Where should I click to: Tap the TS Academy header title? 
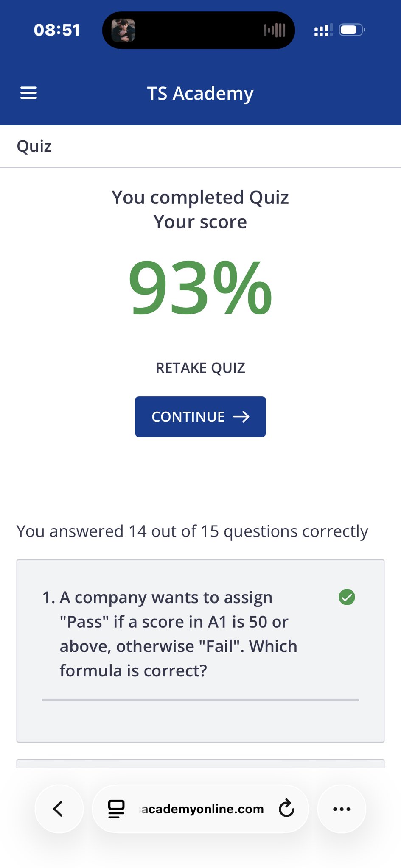pyautogui.click(x=200, y=93)
